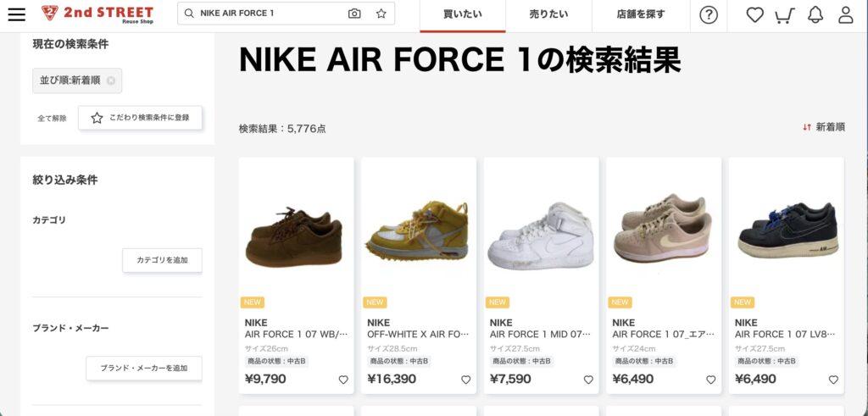
Task: Favorite the ¥9,790 Air Force 1 item
Action: (x=343, y=380)
